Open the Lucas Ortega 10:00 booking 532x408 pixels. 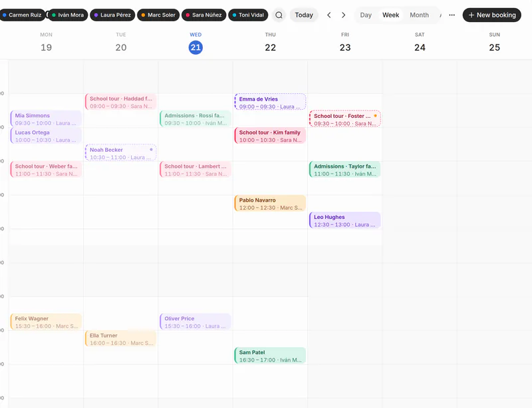[46, 136]
